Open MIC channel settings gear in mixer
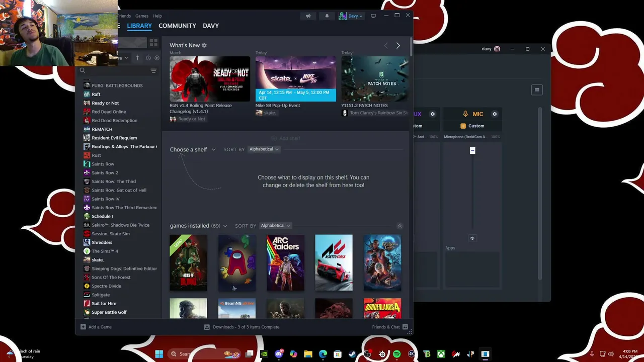This screenshot has height=362, width=644. click(x=495, y=114)
